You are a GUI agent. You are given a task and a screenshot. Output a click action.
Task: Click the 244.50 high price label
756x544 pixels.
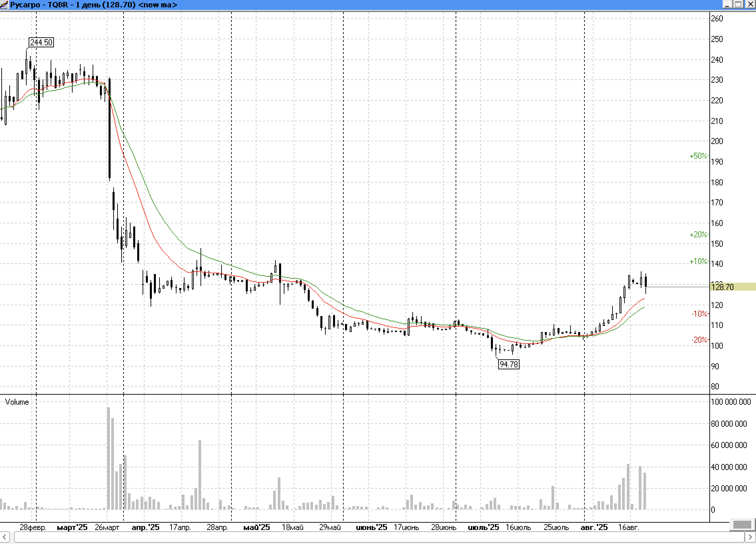(x=41, y=42)
